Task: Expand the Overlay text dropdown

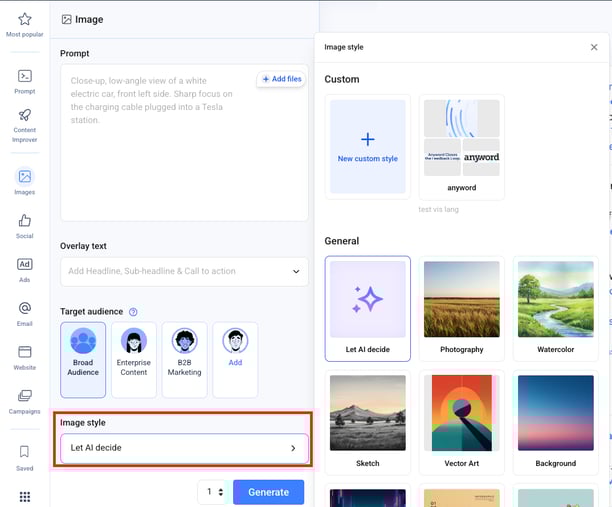Action: pyautogui.click(x=184, y=271)
